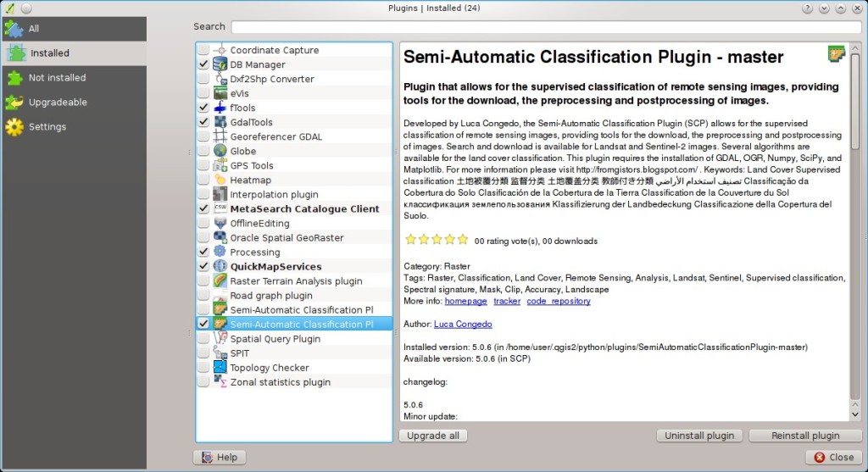Click the Georeferencer GDAL grid icon

220,136
